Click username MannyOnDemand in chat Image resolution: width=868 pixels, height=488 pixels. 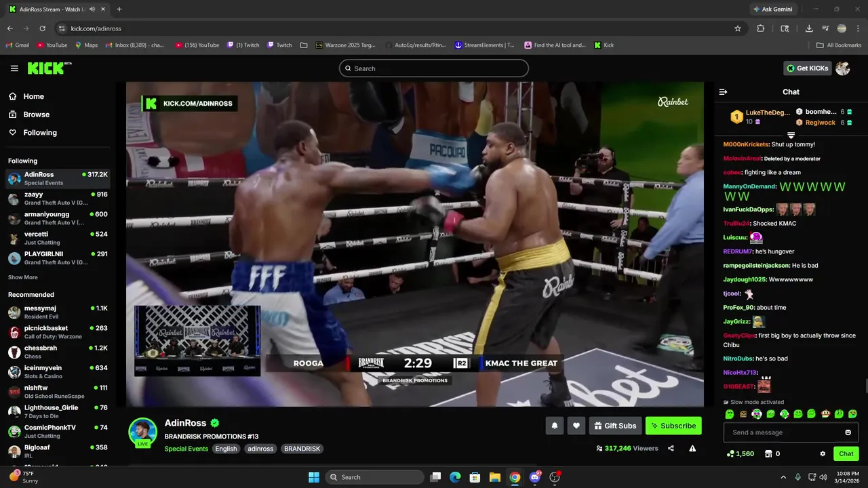[x=749, y=186]
